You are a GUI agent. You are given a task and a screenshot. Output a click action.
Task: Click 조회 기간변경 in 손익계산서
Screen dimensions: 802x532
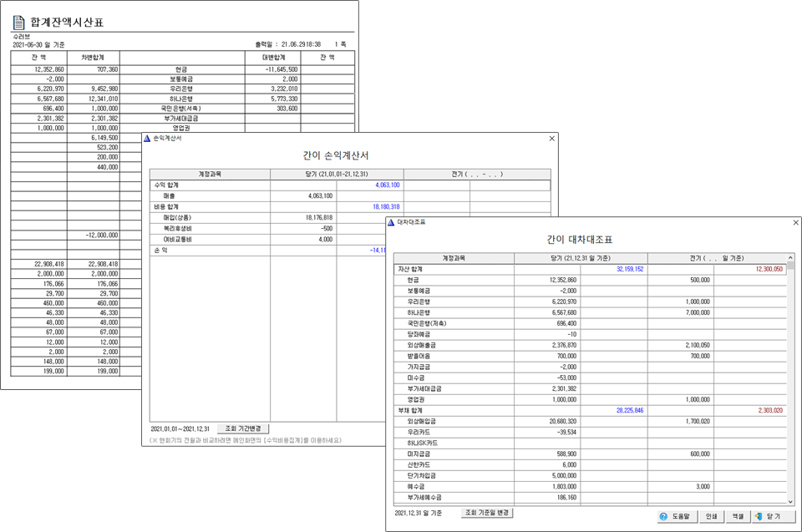243,428
